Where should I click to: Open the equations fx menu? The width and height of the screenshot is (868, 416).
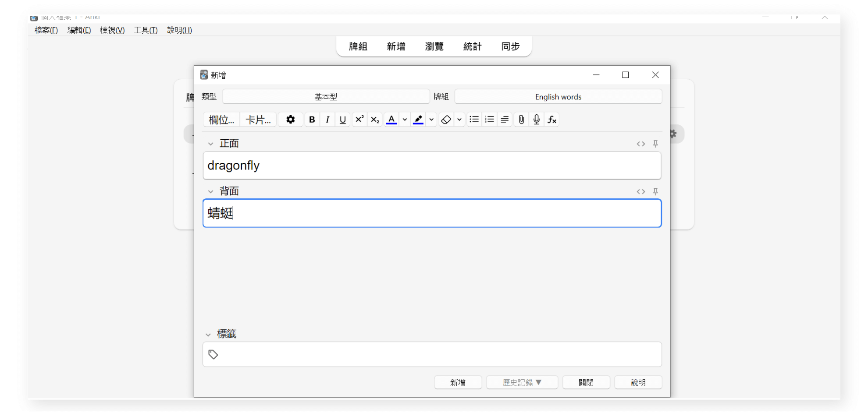(552, 120)
